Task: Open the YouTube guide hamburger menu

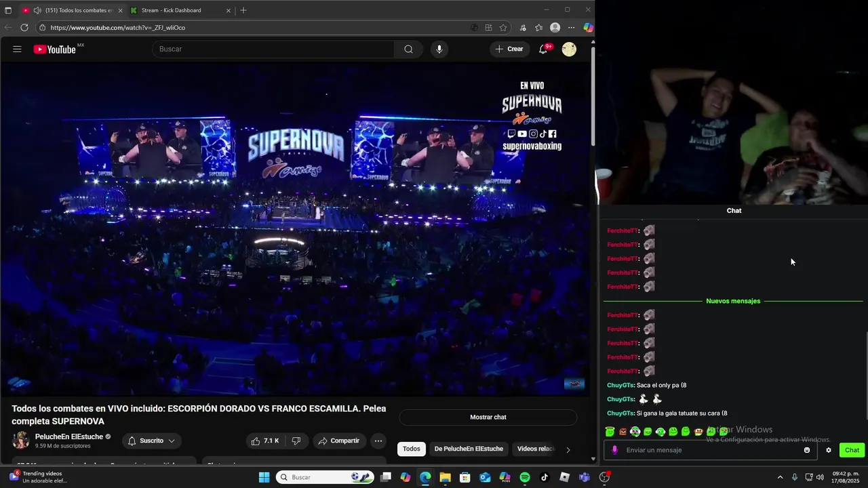Action: click(17, 49)
